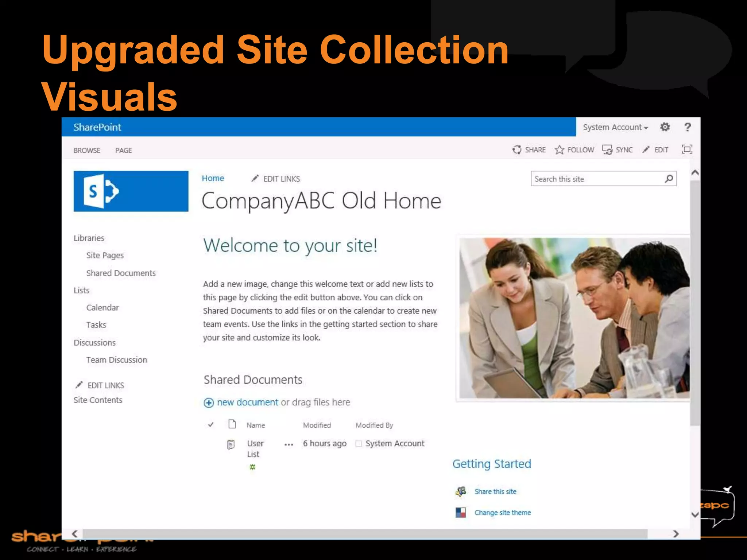747x560 pixels.
Task: Click the SharePoint site logo
Action: click(131, 191)
